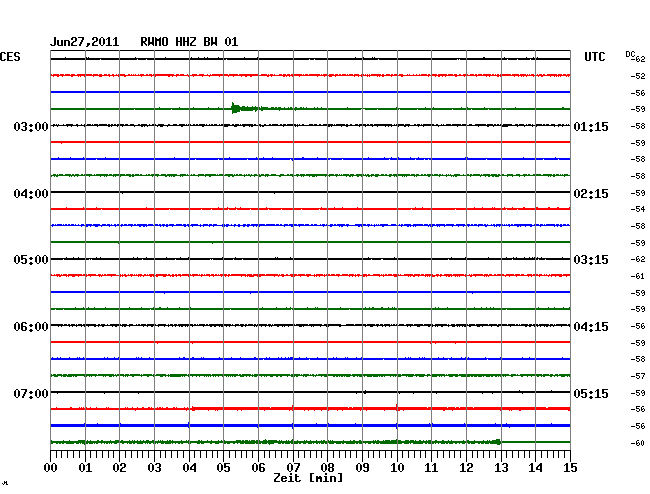The width and height of the screenshot is (650, 494).
Task: Click minute tick label 10
Action: (x=397, y=467)
